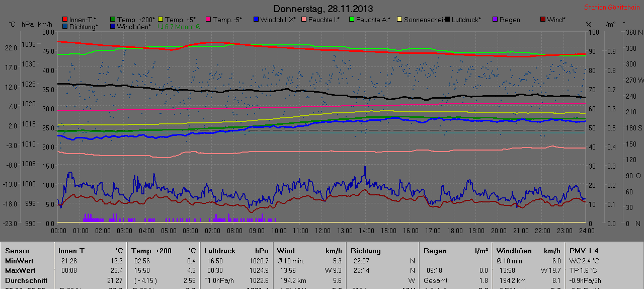Select the Temp. -5* legend label

227,20
